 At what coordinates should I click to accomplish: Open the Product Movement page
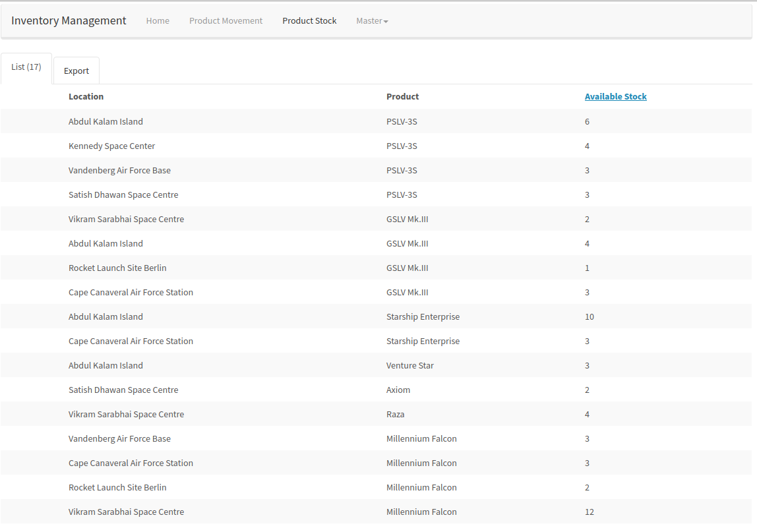click(x=226, y=20)
